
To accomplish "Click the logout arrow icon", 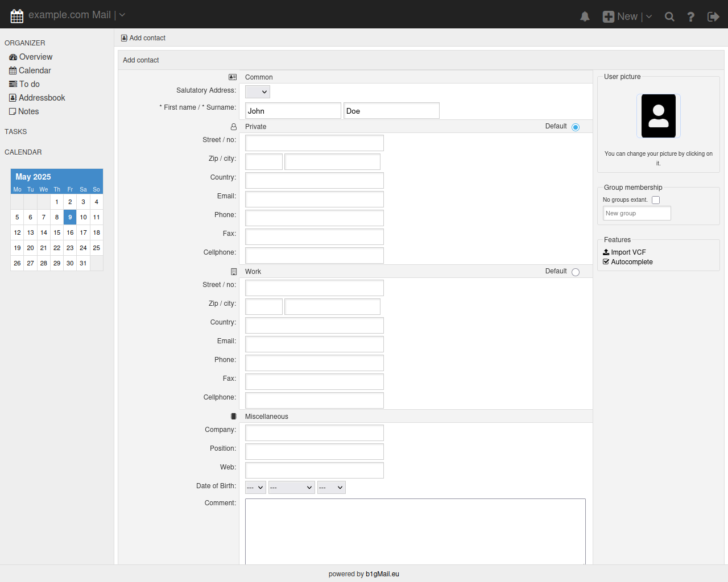I will 713,16.
